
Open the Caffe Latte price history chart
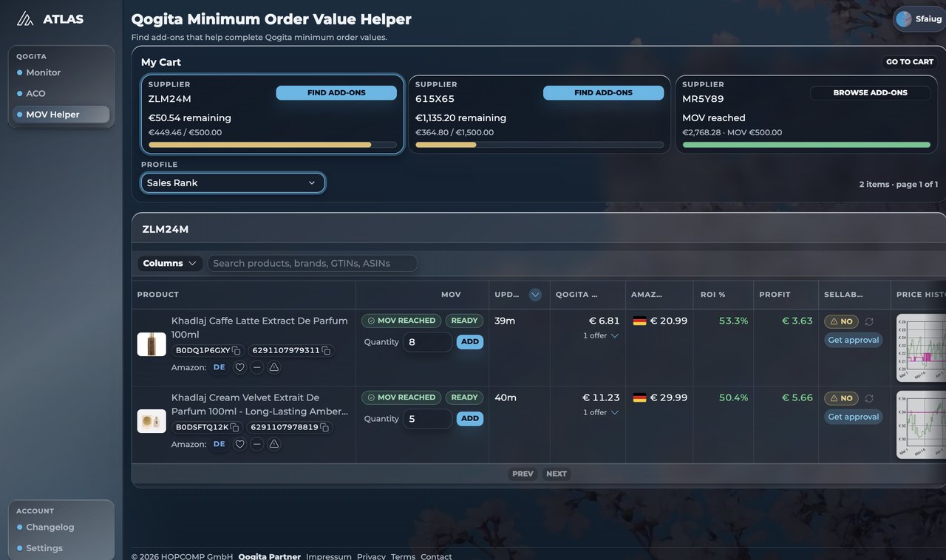pyautogui.click(x=921, y=348)
